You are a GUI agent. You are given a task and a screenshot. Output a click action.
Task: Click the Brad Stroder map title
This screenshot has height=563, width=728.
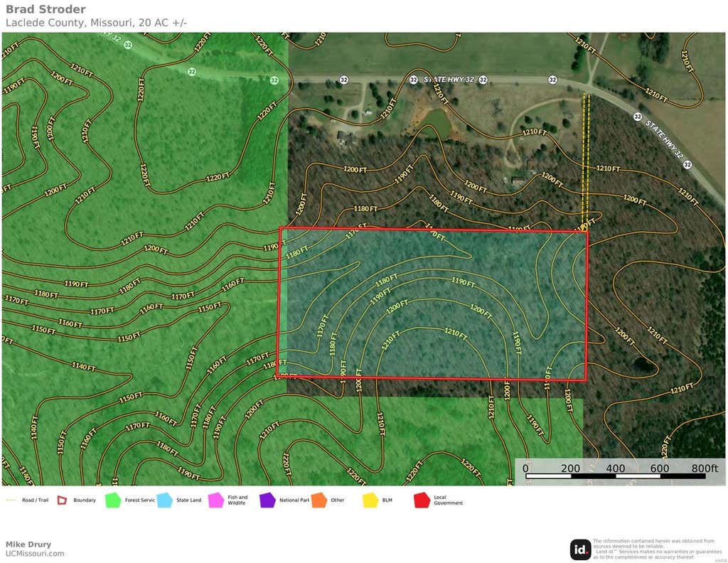(45, 9)
